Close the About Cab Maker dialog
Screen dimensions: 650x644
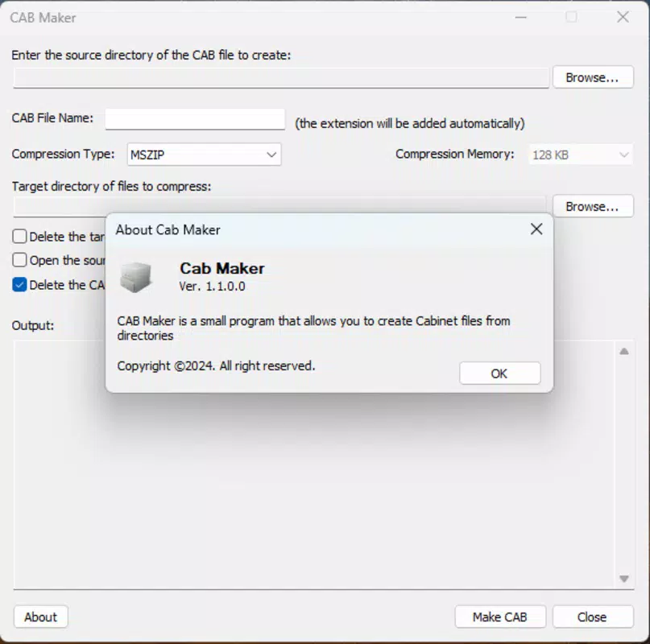tap(536, 229)
